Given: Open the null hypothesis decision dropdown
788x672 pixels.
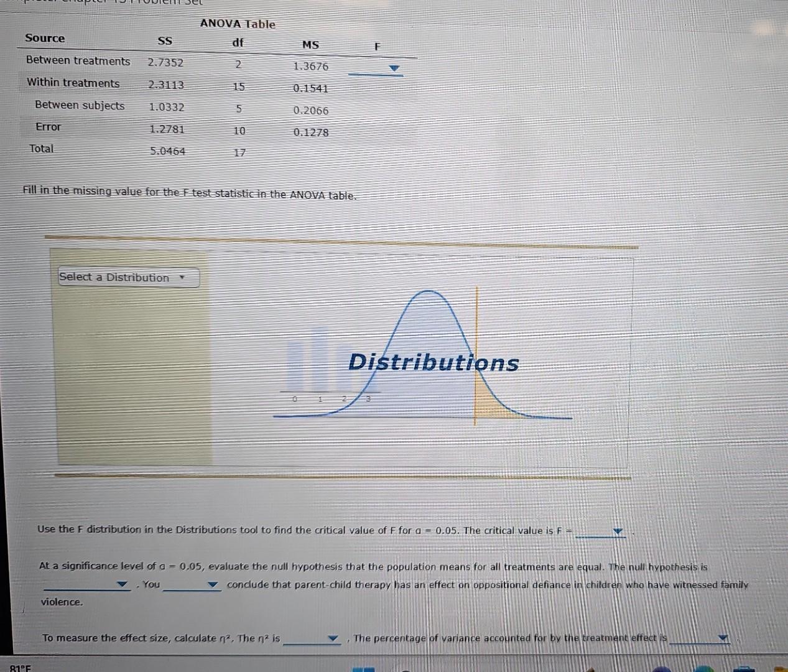Looking at the screenshot, I should 86,585.
